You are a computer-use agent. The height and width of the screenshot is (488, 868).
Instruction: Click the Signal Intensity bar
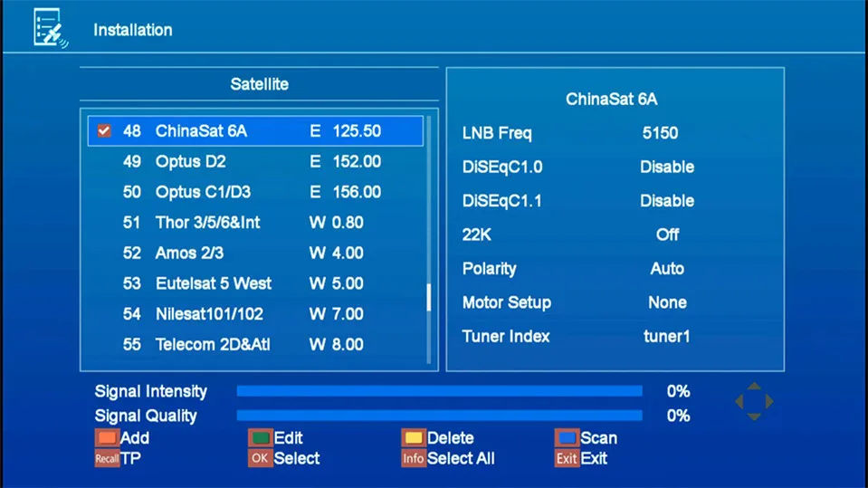(x=440, y=392)
